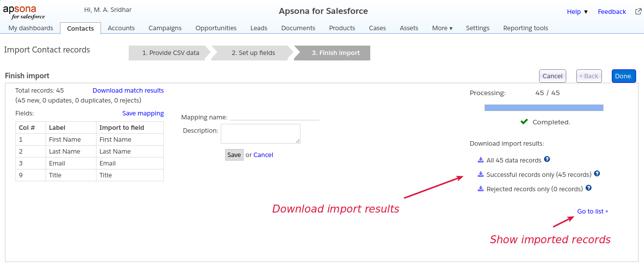Open the Products tab

point(342,28)
